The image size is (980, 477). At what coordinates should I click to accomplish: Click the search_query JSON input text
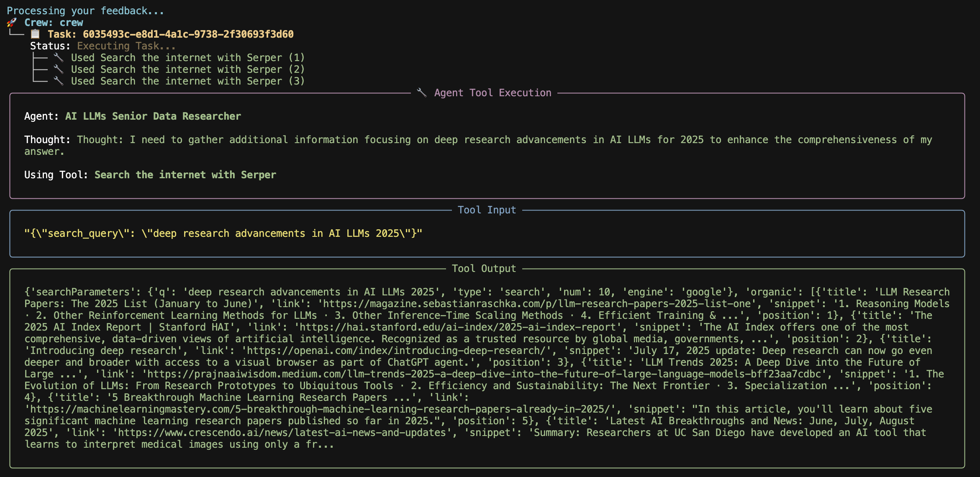[223, 233]
